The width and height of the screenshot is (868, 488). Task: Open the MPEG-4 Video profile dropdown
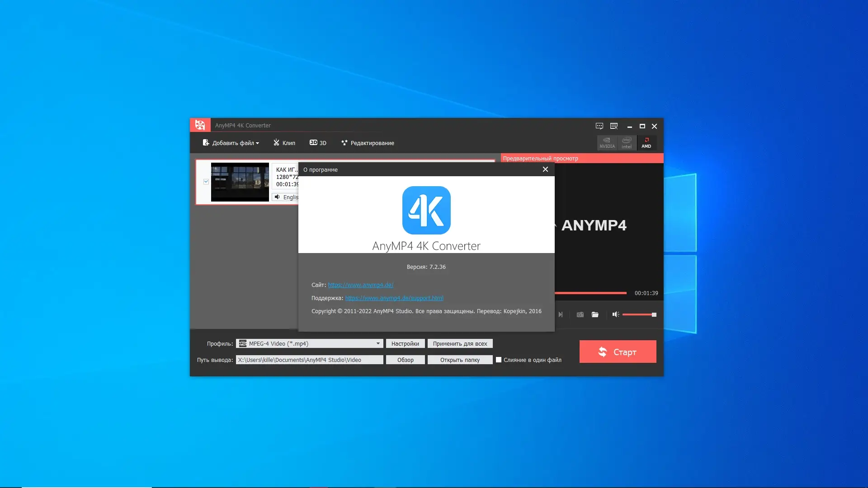point(378,343)
